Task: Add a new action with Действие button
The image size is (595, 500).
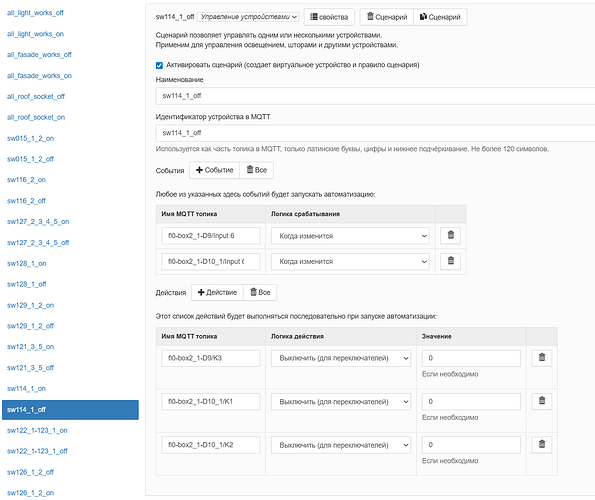Action: [x=217, y=292]
